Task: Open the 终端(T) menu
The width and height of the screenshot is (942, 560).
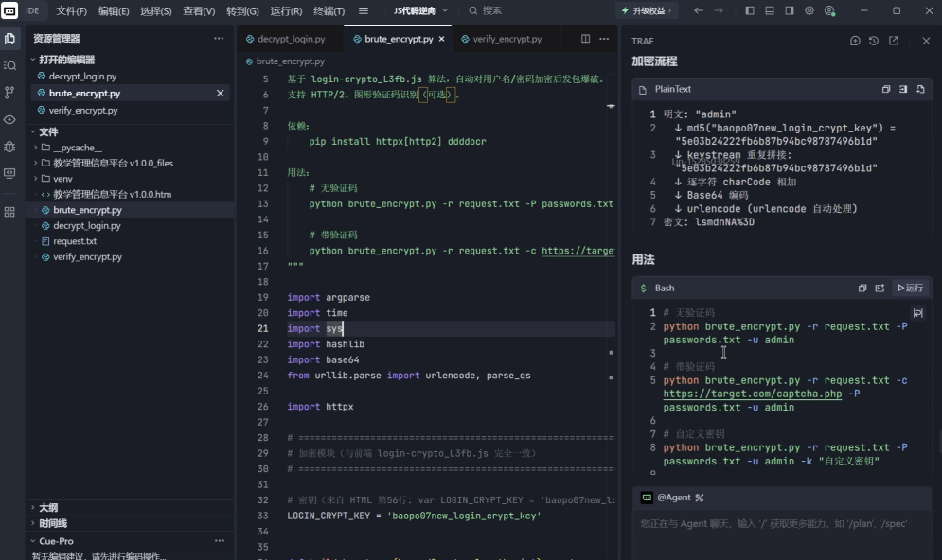Action: tap(329, 10)
